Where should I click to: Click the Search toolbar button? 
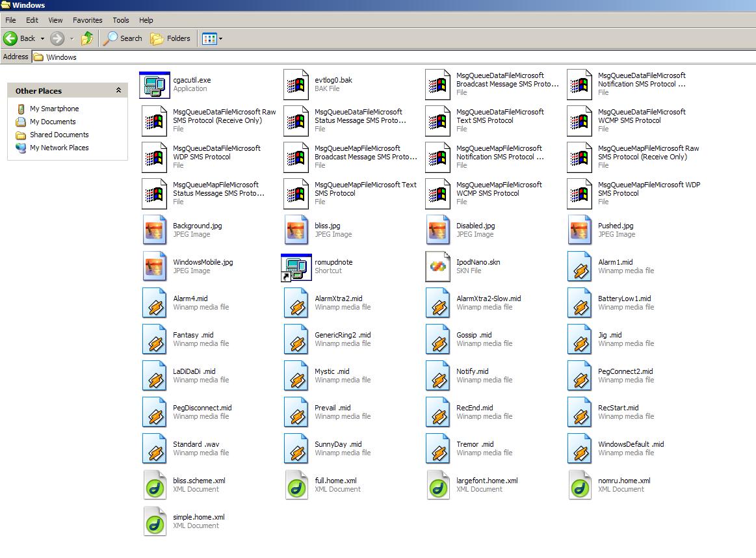point(122,38)
